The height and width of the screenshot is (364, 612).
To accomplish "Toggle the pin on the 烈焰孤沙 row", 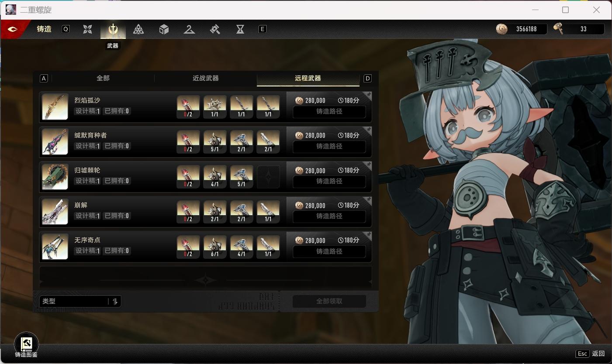I will 368,95.
